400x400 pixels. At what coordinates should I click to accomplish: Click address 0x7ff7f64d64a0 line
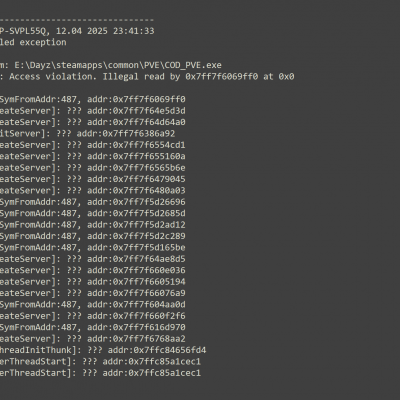[93, 122]
